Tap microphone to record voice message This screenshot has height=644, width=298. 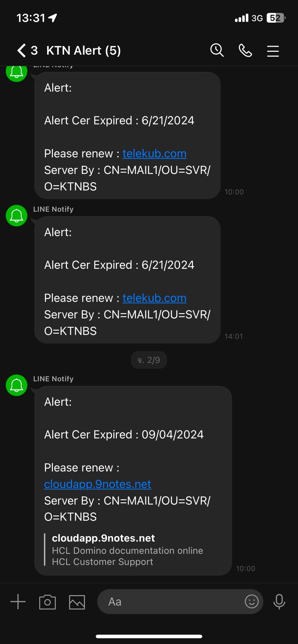279,602
